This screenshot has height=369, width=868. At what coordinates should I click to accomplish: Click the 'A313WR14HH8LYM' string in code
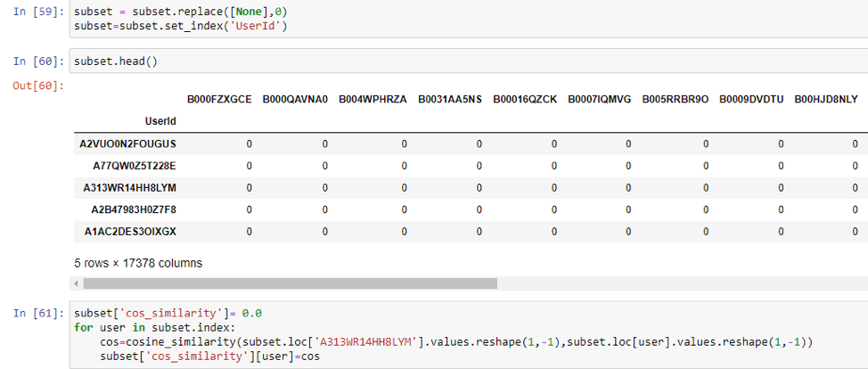point(364,342)
